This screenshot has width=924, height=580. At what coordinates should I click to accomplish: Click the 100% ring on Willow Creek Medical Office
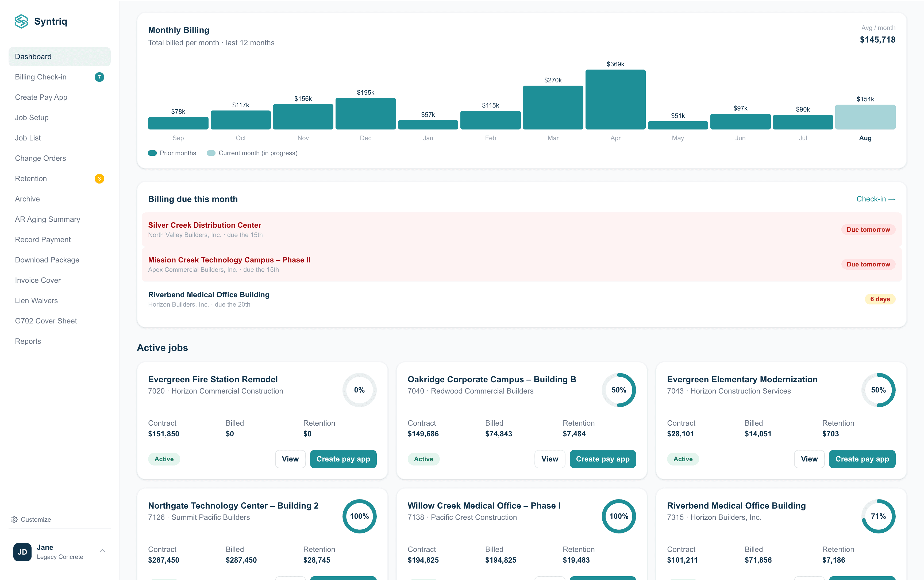(x=619, y=516)
